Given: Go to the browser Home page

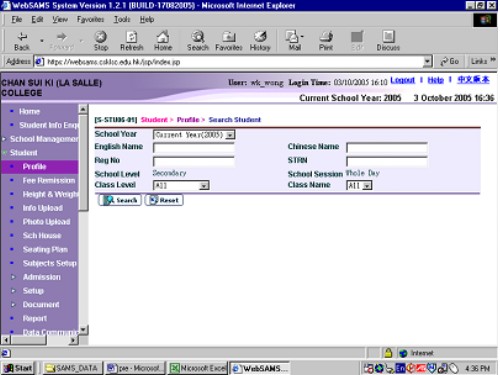Looking at the screenshot, I should [163, 41].
